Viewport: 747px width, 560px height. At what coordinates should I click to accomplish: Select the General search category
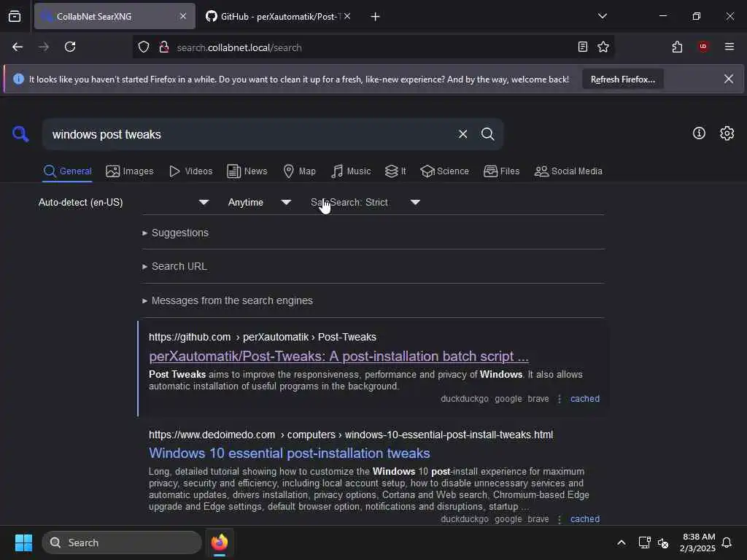(68, 171)
